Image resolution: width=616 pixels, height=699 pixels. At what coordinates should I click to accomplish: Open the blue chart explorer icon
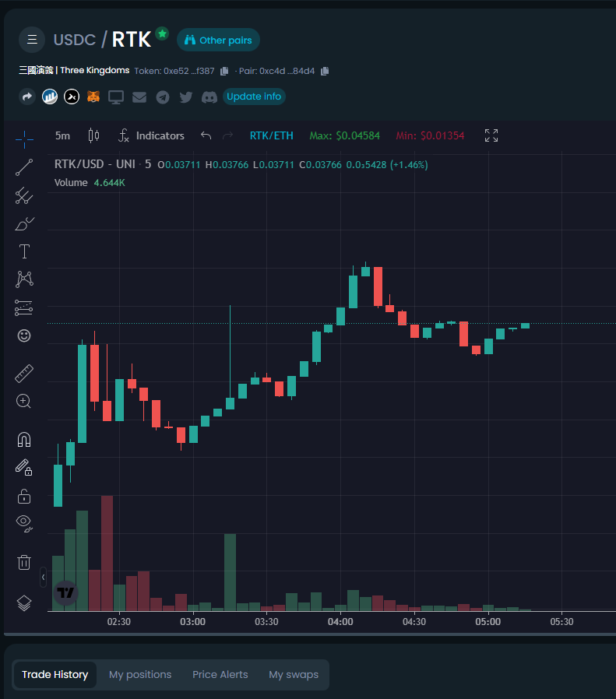[50, 97]
